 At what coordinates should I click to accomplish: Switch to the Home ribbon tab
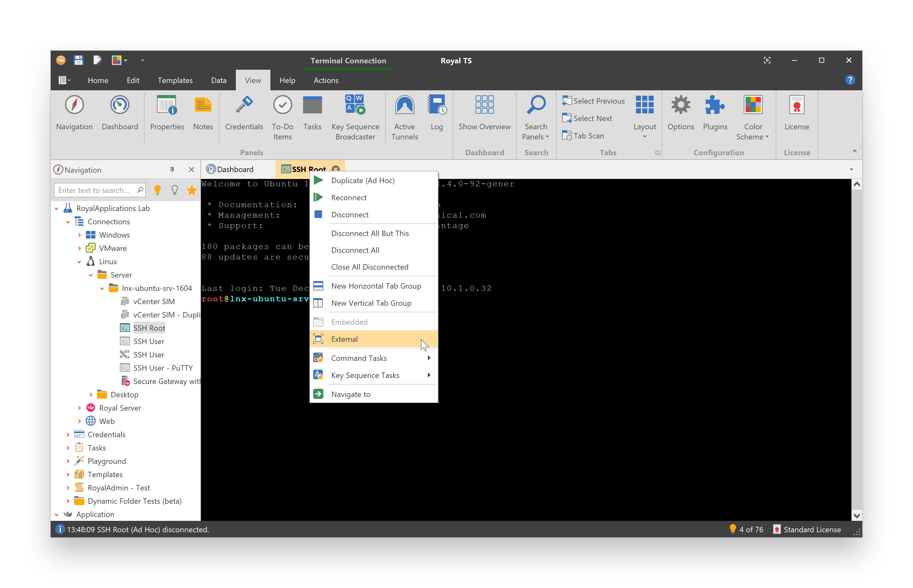click(98, 80)
